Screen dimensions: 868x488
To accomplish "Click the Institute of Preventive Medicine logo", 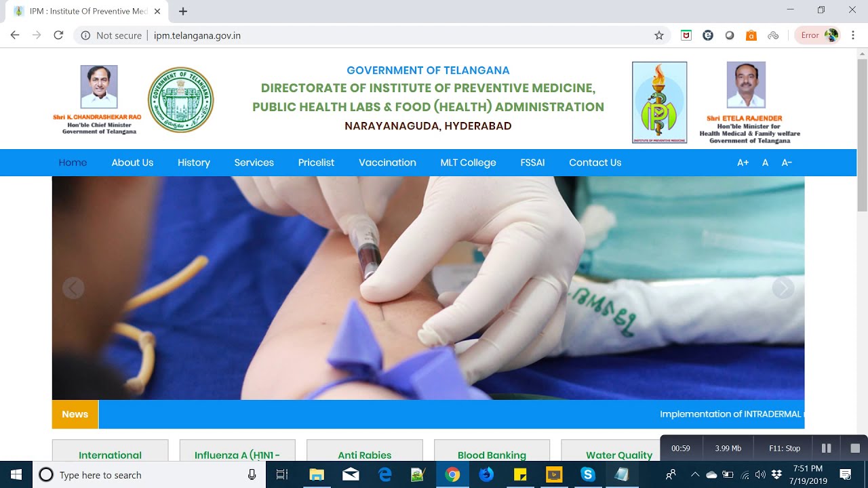I will 659,102.
